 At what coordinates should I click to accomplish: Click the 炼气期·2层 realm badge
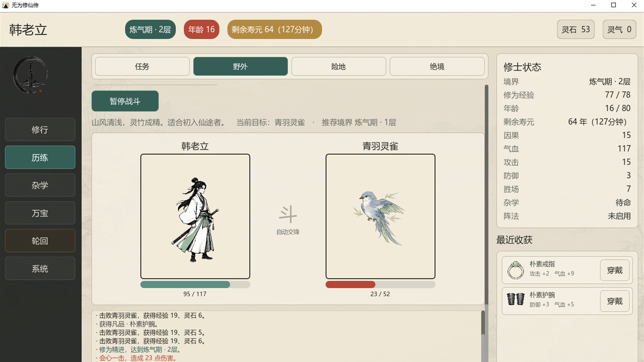point(150,29)
